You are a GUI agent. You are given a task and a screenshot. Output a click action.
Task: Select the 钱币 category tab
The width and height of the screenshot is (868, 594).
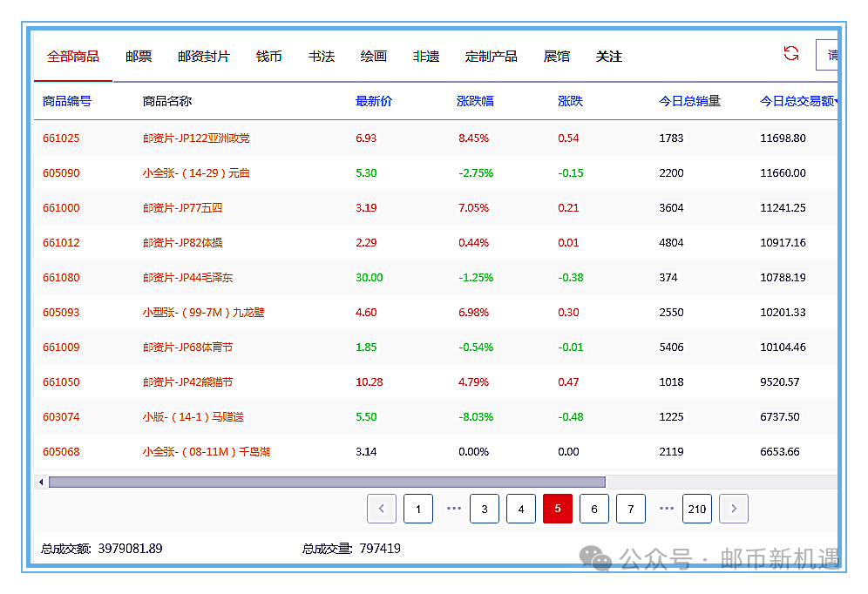269,57
